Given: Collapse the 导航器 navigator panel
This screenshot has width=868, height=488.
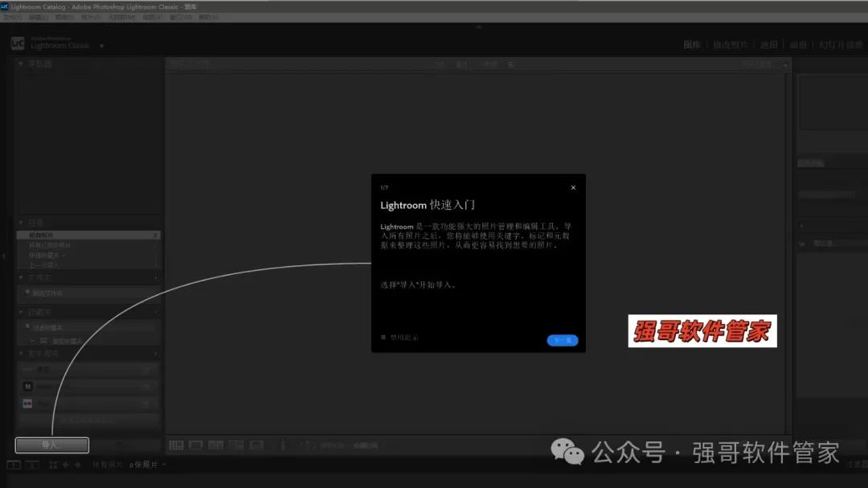Looking at the screenshot, I should [x=21, y=64].
